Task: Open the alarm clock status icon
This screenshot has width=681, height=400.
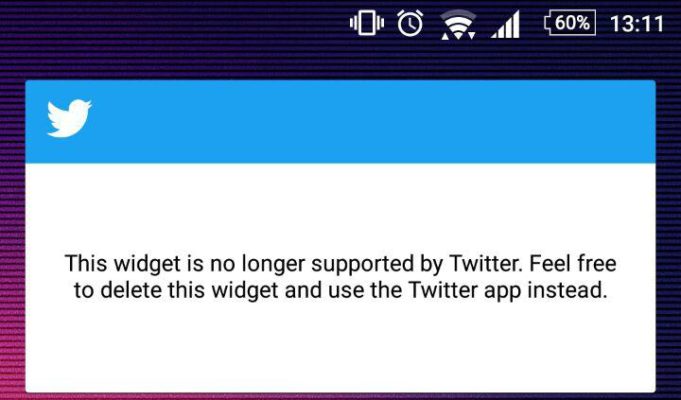Action: (x=410, y=23)
